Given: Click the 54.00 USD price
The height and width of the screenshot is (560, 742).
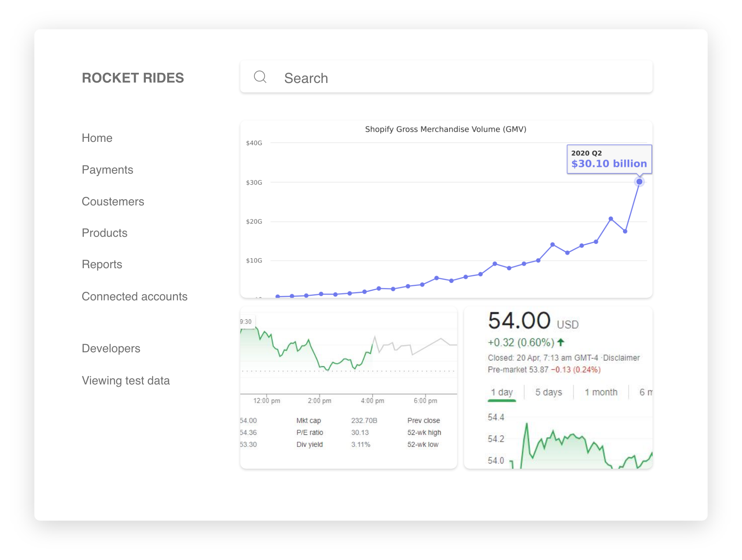Looking at the screenshot, I should tap(533, 321).
